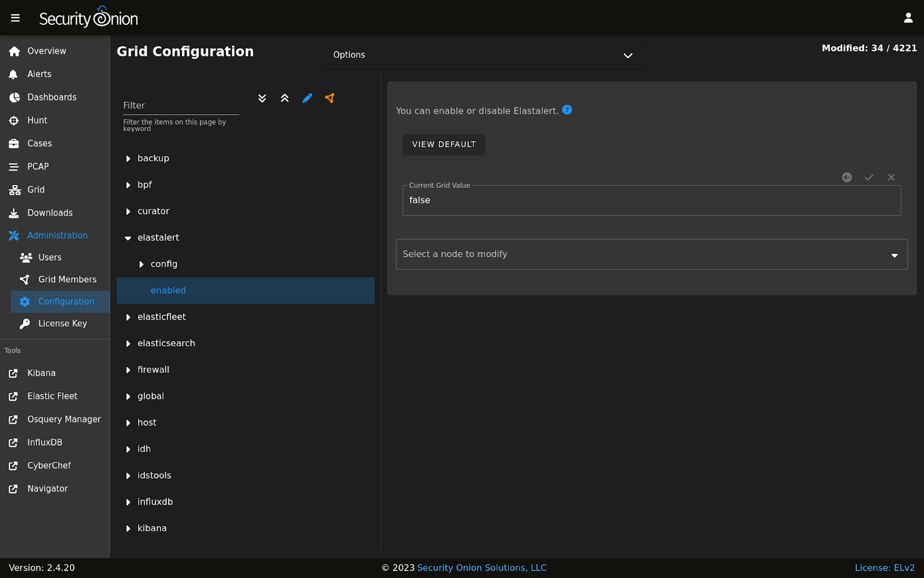
Task: Click the Security Onion logo
Action: (88, 17)
